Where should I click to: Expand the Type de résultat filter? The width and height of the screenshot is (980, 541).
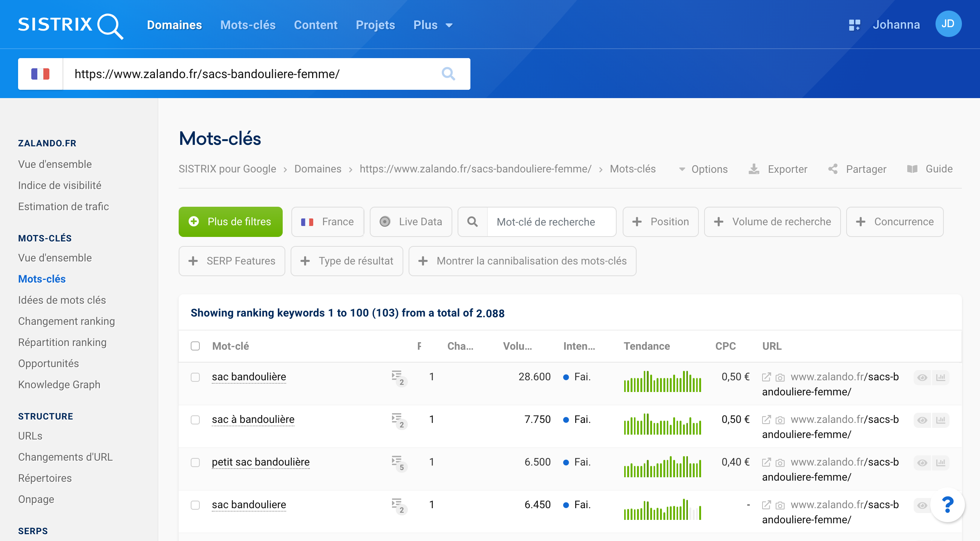pyautogui.click(x=346, y=261)
